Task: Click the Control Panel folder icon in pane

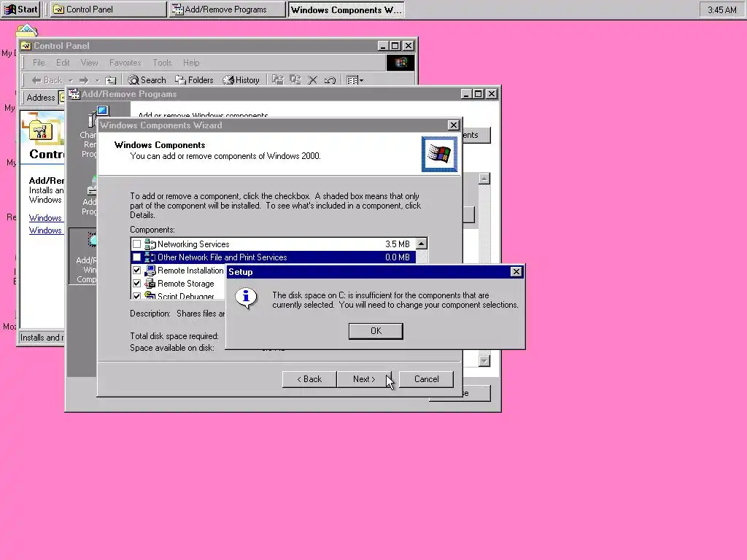Action: 41,131
